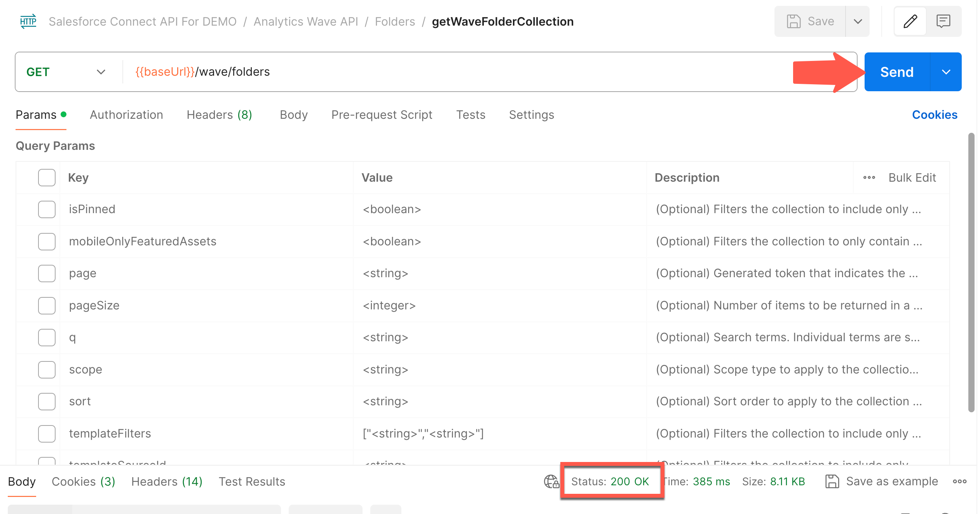Click the Status 200 OK indicator
Screen dimensions: 980x514
tap(610, 481)
